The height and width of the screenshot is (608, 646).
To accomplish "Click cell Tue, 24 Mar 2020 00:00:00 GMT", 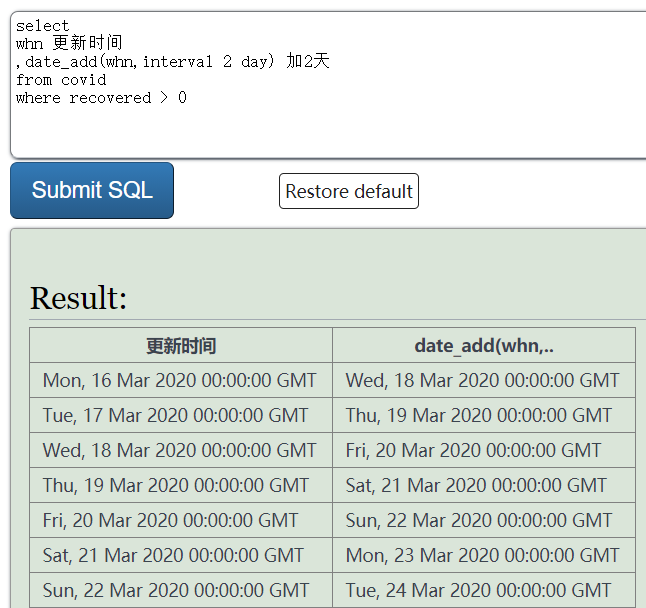I will click(x=484, y=590).
